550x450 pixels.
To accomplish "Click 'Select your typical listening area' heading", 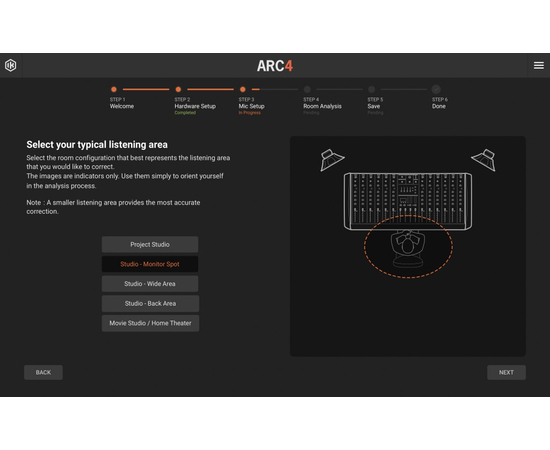I will tap(97, 145).
